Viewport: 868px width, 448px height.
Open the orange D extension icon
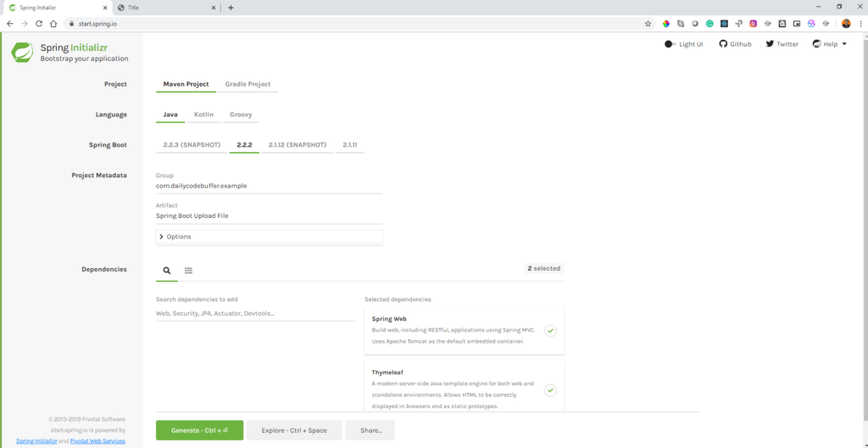point(754,24)
